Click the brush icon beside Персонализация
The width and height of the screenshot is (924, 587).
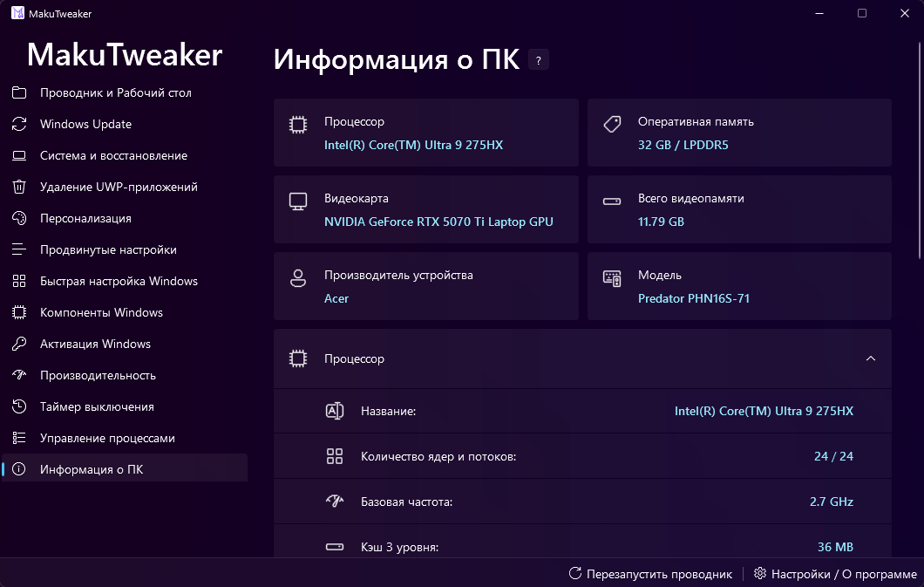(x=17, y=218)
